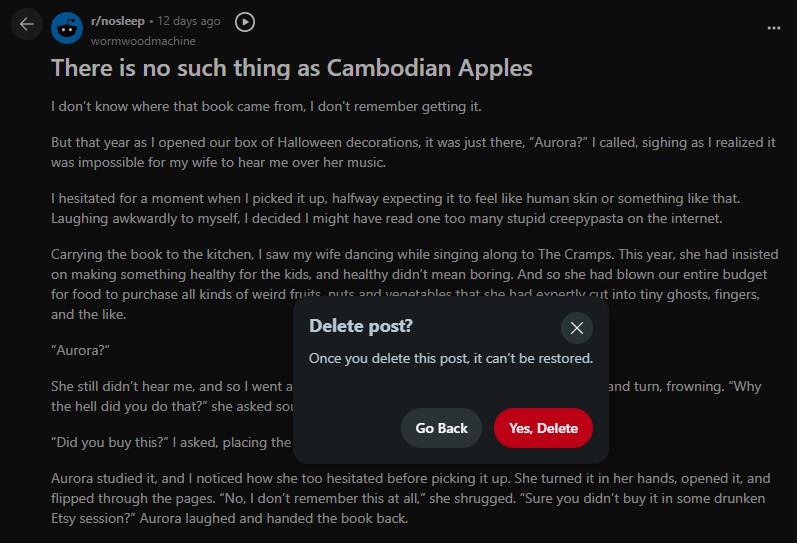Open the three-dot post options menu
Viewport: 797px width, 543px height.
click(x=772, y=27)
